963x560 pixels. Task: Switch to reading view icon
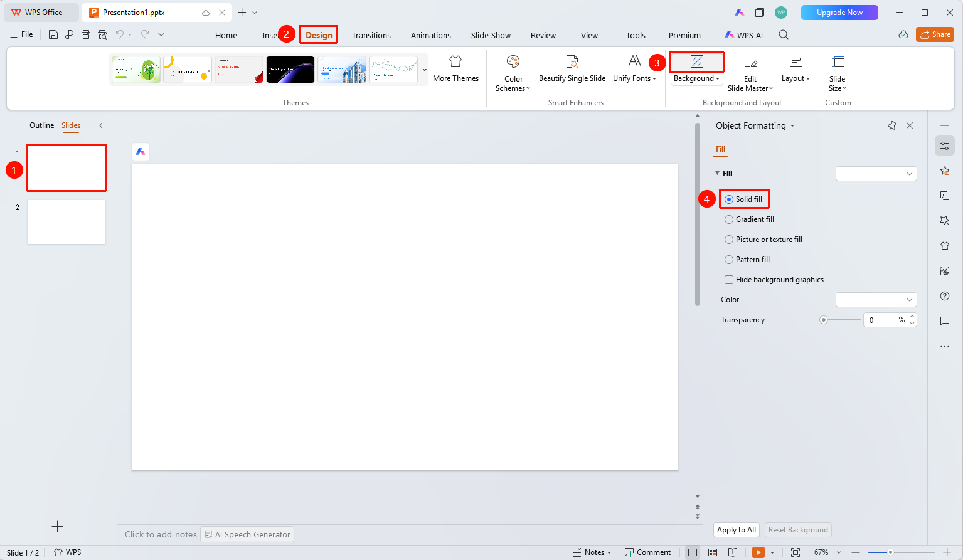point(733,552)
